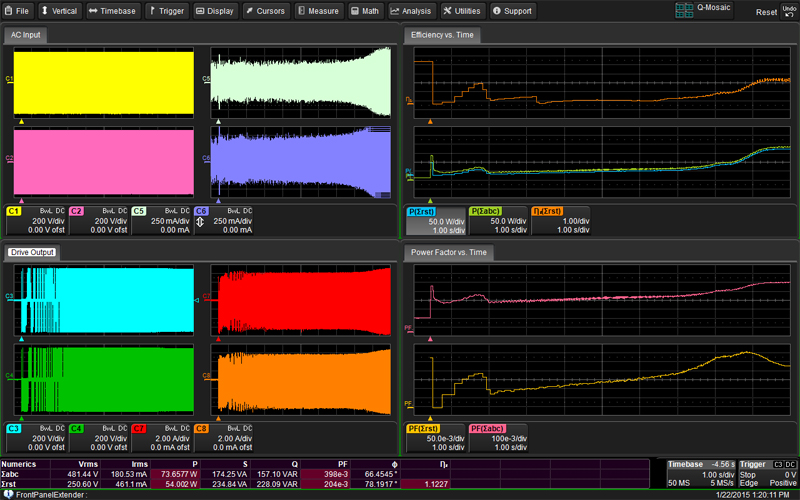800x500 pixels.
Task: Click the 73.6577 W power value
Action: [175, 474]
